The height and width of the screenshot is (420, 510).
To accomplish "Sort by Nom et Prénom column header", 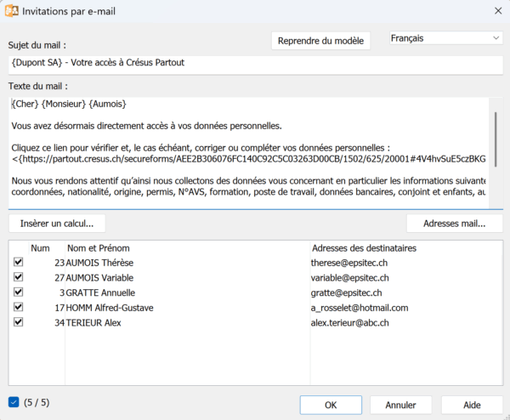I will [186, 248].
